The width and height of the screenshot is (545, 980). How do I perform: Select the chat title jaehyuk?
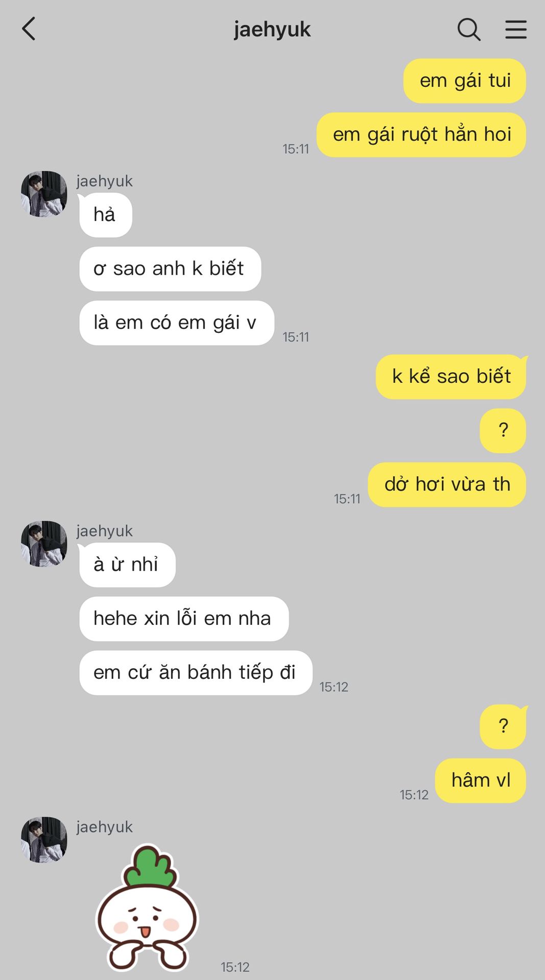pos(272,30)
